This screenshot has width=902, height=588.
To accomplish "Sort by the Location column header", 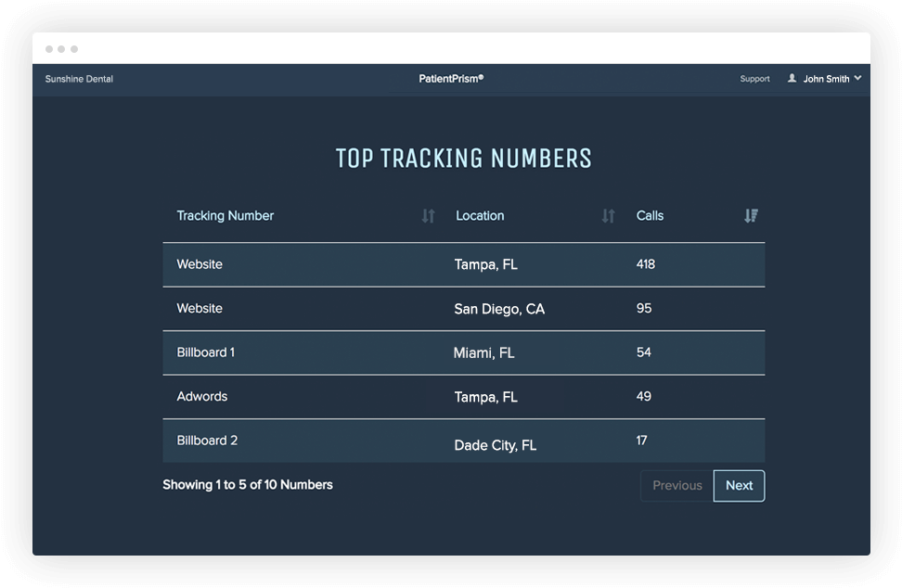I will pos(480,216).
